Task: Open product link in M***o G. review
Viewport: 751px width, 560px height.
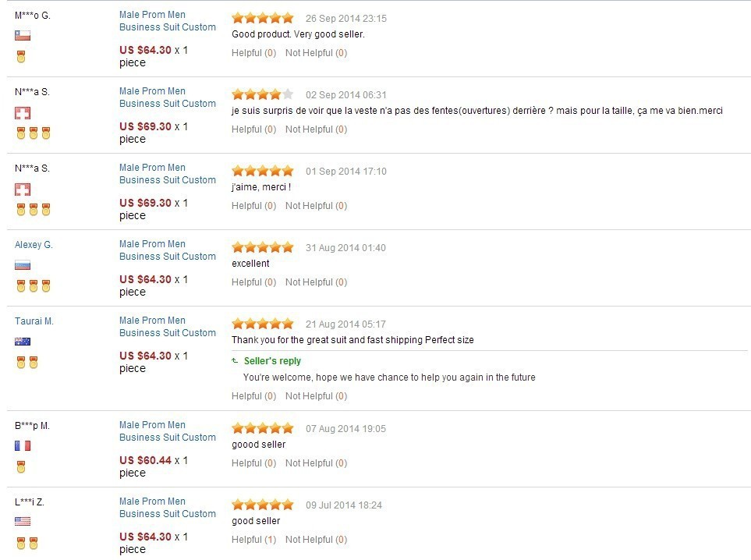Action: pos(167,21)
